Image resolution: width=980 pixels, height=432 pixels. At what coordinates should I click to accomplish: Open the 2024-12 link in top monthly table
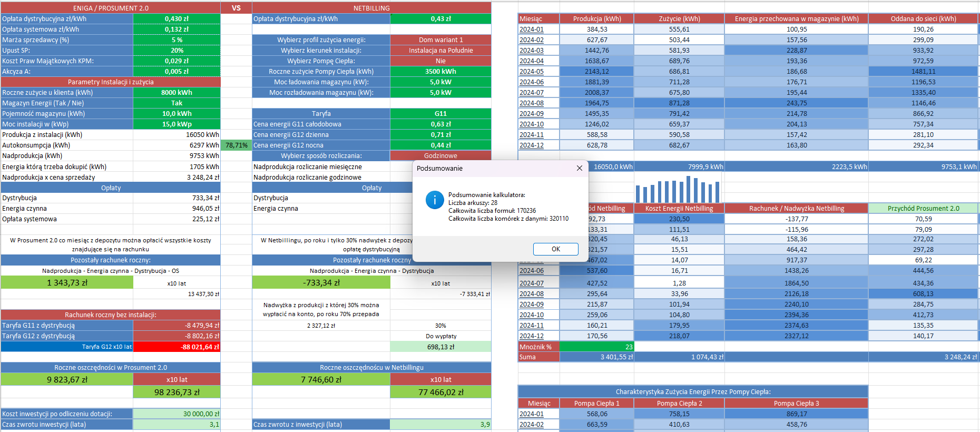[531, 145]
